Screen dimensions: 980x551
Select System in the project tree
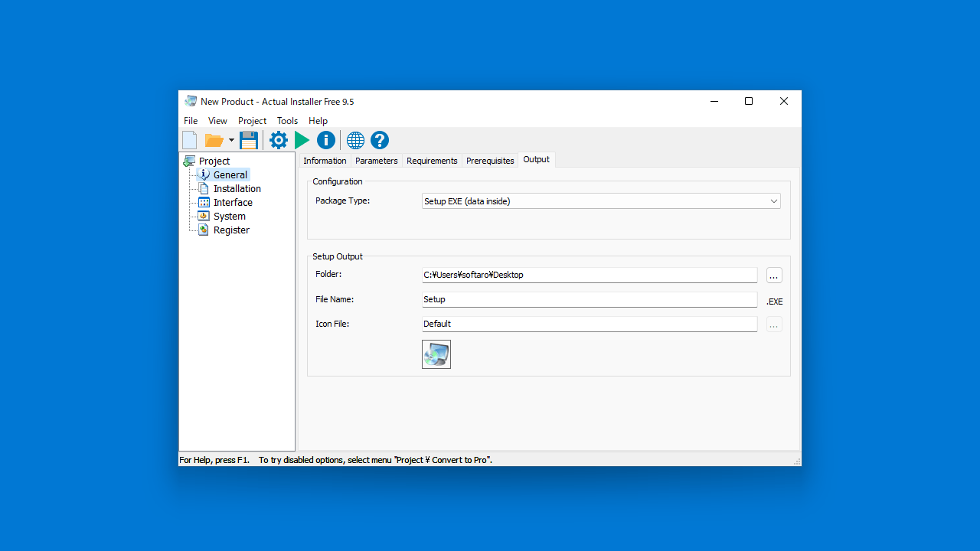coord(229,217)
